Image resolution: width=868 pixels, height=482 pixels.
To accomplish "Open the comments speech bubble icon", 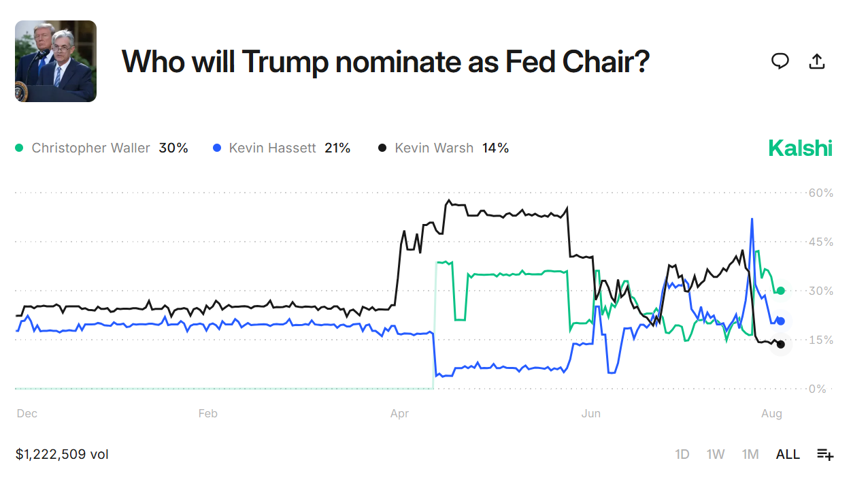I will point(780,61).
